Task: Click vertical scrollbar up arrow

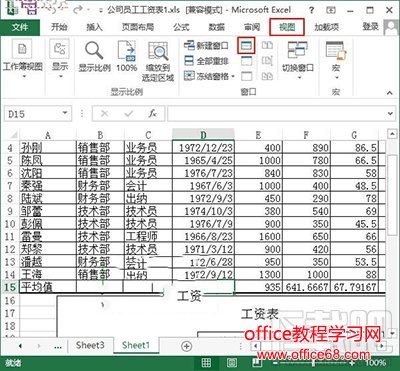Action: click(392, 135)
